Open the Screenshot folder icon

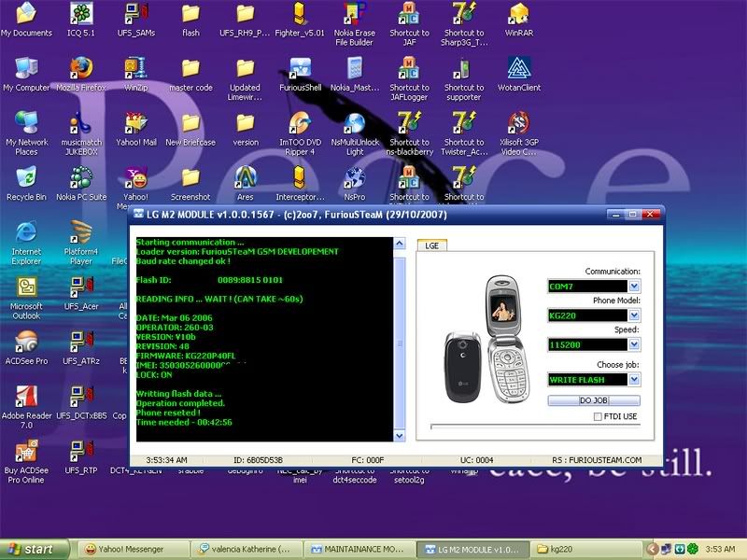point(190,184)
